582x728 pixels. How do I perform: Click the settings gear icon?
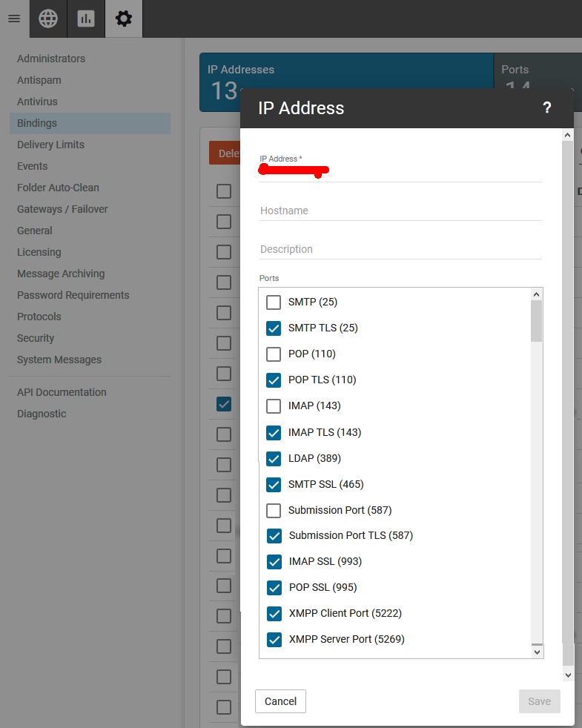point(124,19)
